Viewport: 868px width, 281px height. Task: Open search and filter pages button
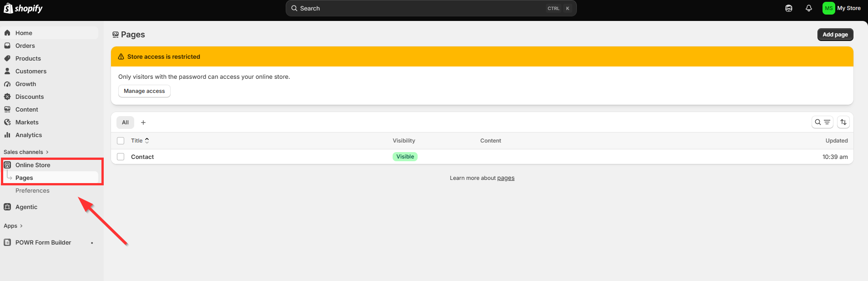(823, 122)
